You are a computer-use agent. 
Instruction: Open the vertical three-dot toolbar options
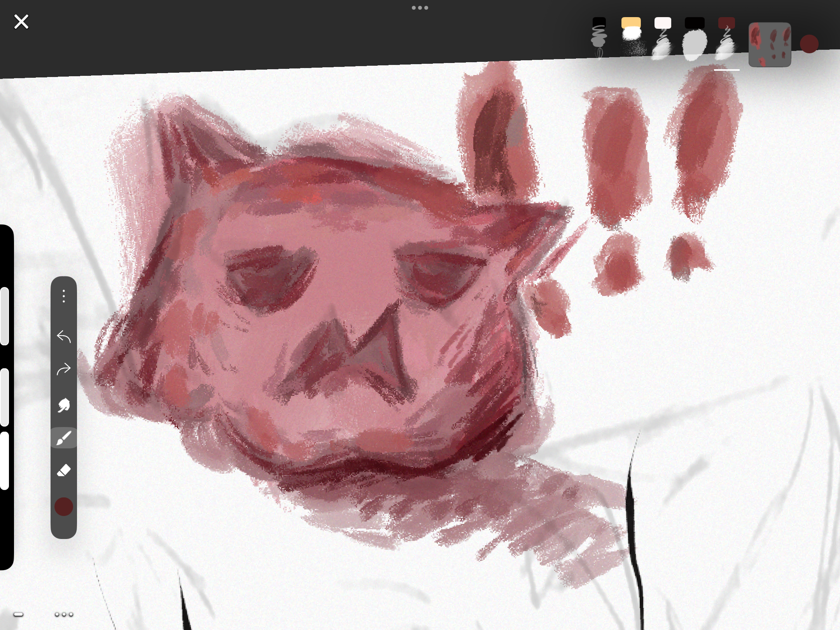click(64, 296)
